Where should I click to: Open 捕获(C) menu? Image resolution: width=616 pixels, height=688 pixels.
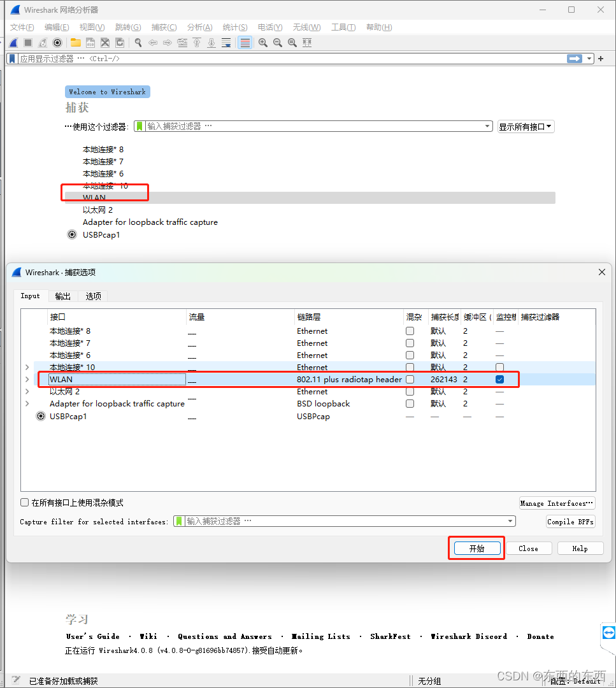164,27
